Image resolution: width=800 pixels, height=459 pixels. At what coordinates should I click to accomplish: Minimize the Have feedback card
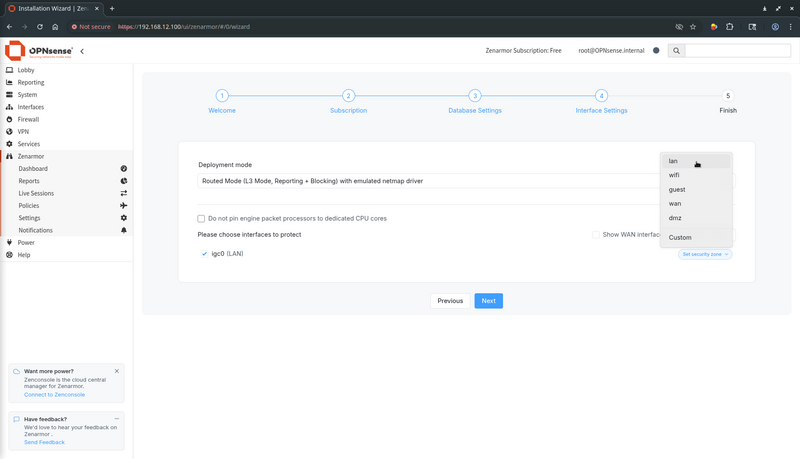pos(117,419)
